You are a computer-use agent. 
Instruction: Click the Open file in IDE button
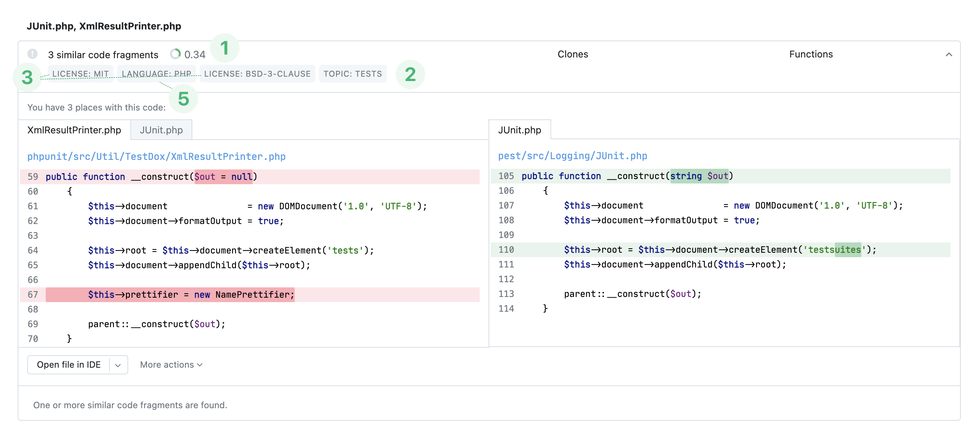(69, 364)
